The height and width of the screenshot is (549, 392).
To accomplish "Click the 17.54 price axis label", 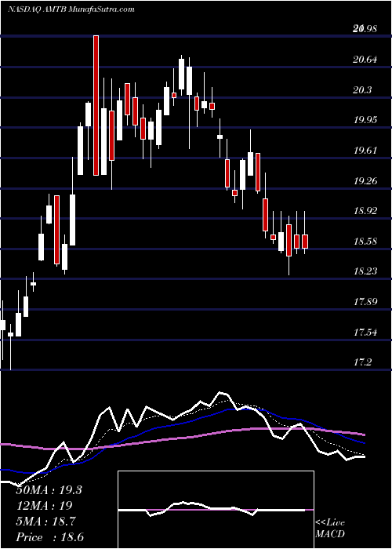I will [x=365, y=332].
